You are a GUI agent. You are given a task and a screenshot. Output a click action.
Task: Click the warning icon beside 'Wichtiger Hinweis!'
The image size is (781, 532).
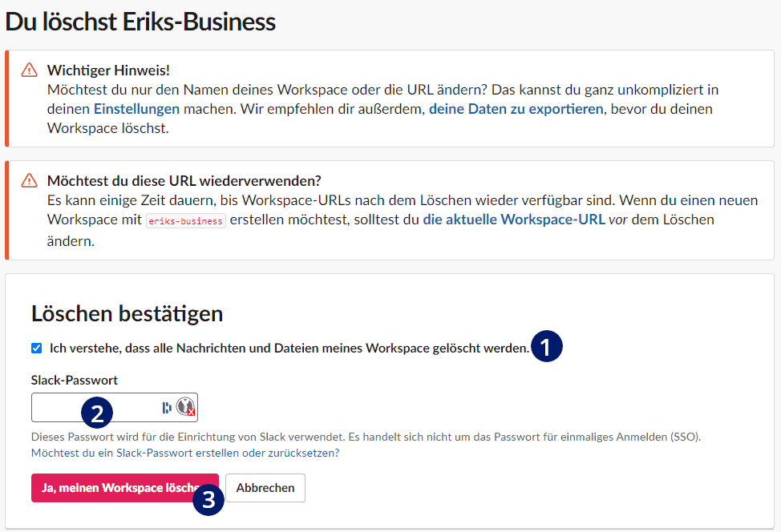pos(30,71)
